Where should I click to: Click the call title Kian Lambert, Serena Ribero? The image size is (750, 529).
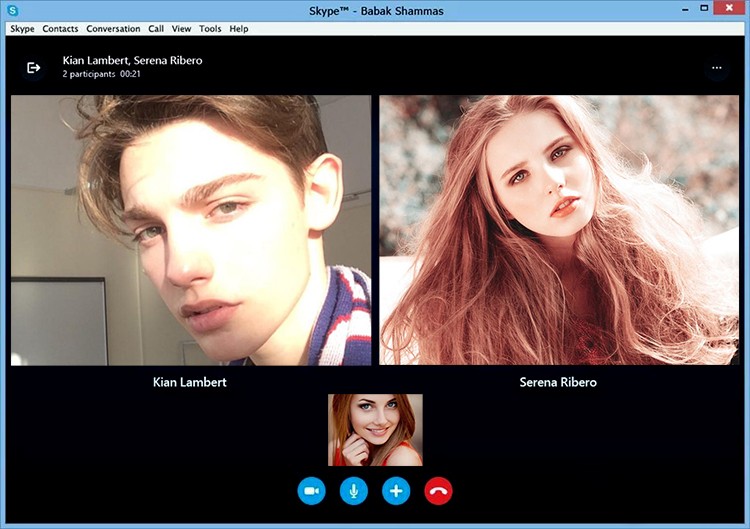(132, 60)
